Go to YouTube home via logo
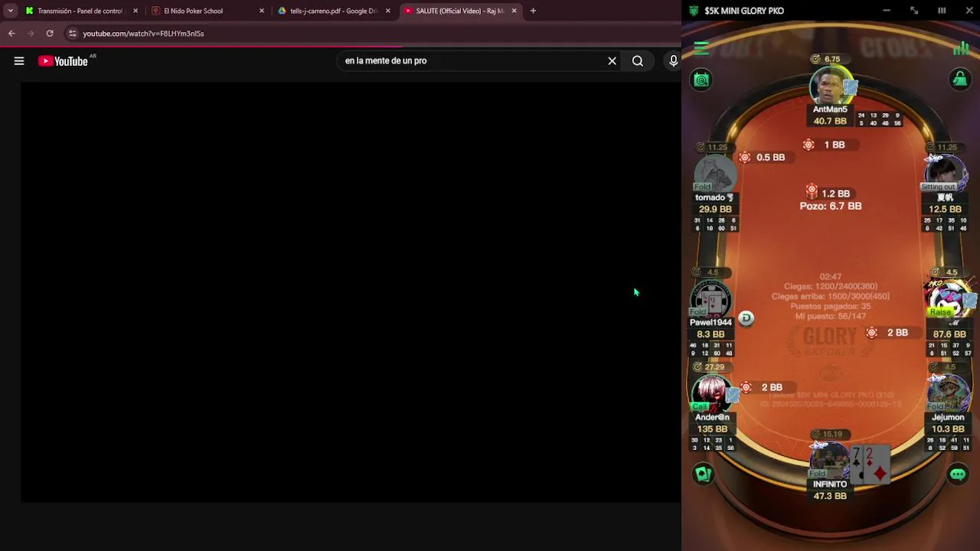 (64, 61)
